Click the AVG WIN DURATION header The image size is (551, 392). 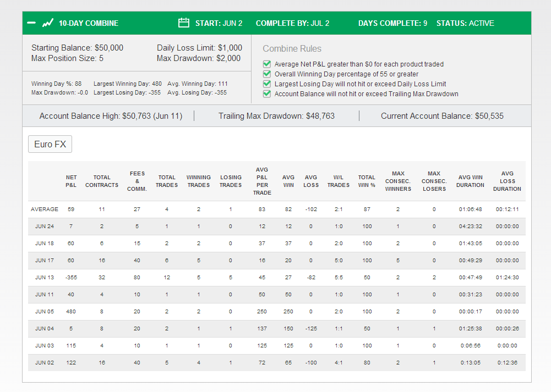pyautogui.click(x=471, y=181)
